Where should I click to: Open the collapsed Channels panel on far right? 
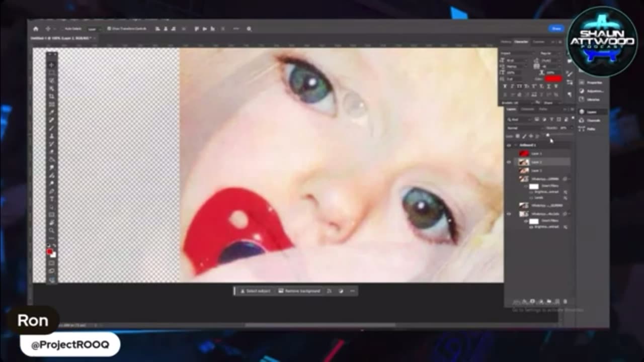pyautogui.click(x=581, y=120)
